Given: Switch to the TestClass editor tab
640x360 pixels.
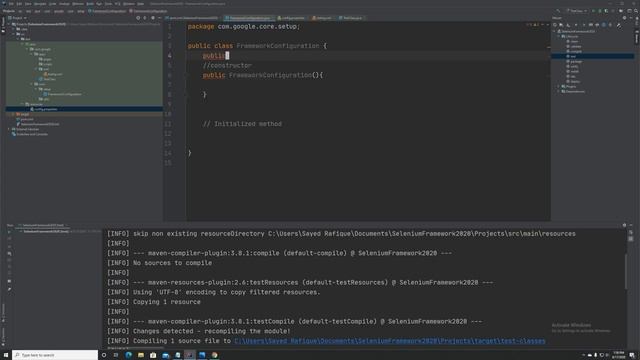Looking at the screenshot, I should [x=351, y=18].
